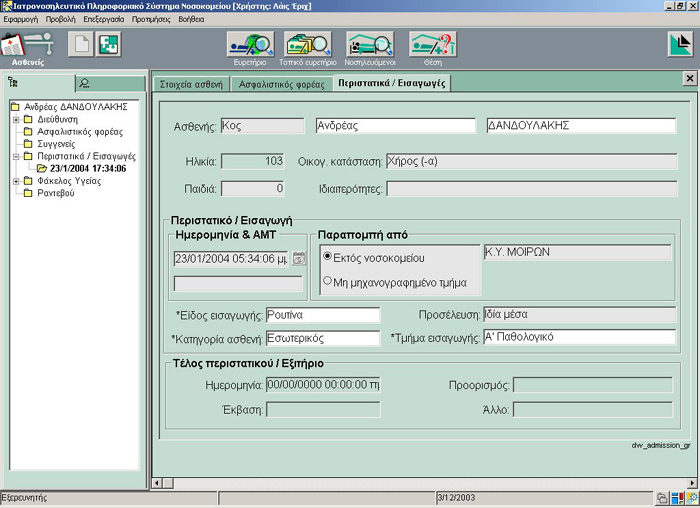Screen dimensions: 700x508
Task: Click the root folder icon of Ανδρέας ΔΑΝΔΟΥΛΑΚΗΣ
Action: click(x=16, y=107)
